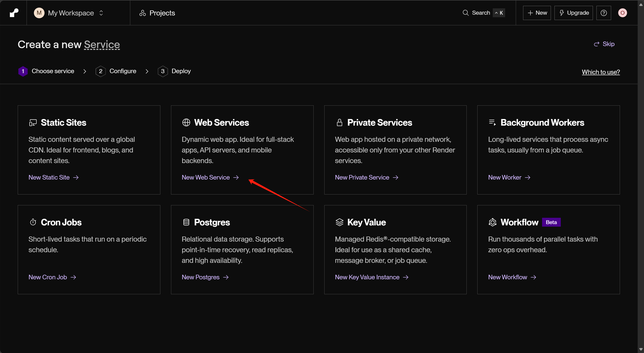Click the New Static Site link
The width and height of the screenshot is (644, 353).
pyautogui.click(x=54, y=178)
